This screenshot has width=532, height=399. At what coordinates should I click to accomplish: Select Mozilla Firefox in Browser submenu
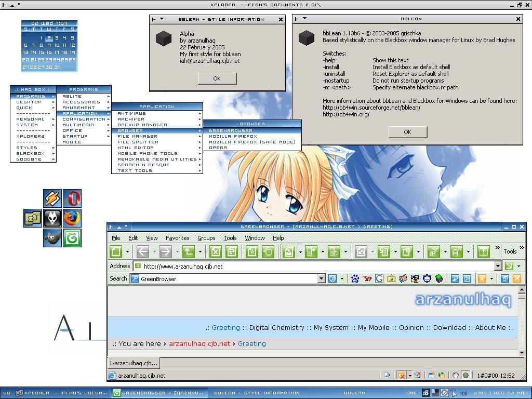233,136
